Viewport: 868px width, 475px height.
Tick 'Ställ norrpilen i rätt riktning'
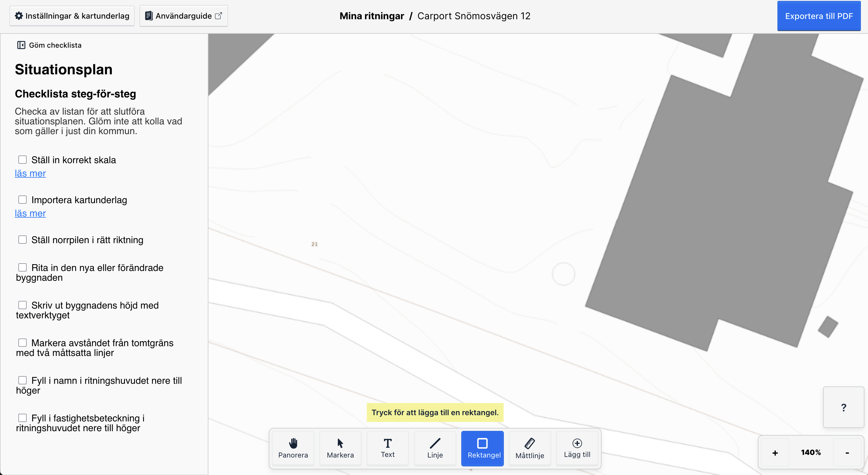pyautogui.click(x=22, y=240)
